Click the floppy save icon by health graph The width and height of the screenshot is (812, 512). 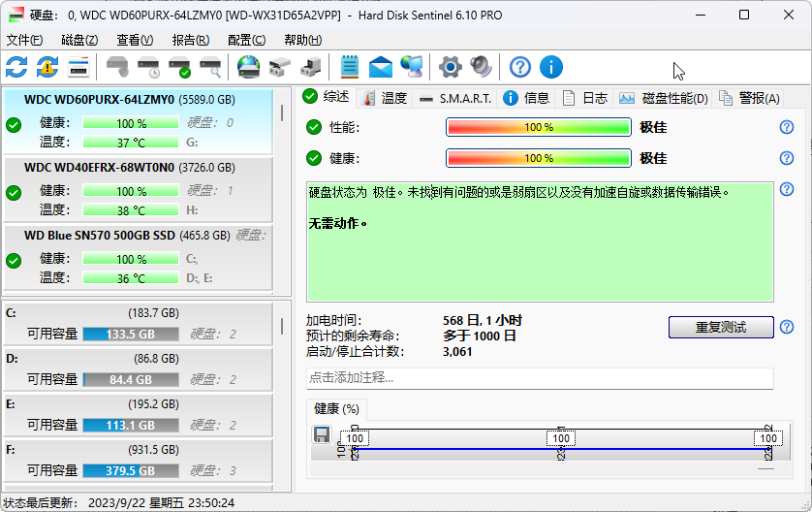coord(322,434)
